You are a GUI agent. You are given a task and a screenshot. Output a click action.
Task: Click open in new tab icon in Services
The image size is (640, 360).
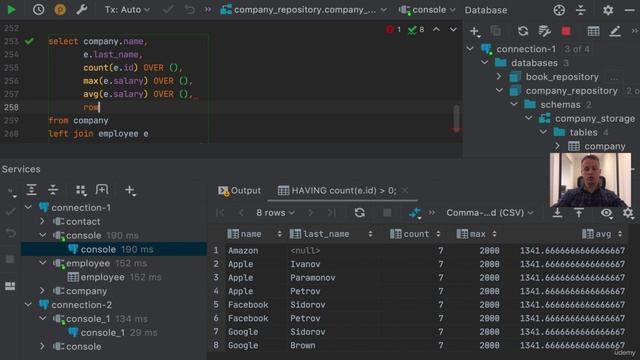coord(102,190)
